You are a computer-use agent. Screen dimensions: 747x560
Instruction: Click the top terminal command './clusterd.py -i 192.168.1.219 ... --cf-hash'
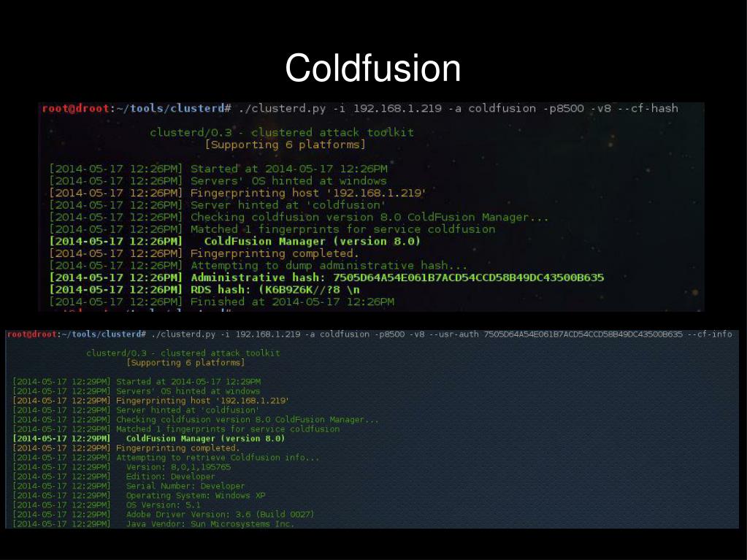point(459,109)
